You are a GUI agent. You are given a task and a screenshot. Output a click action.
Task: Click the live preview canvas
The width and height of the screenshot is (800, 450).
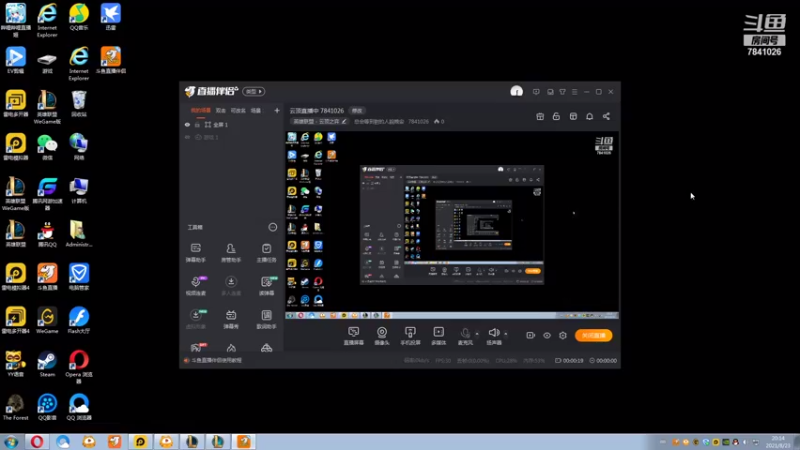tap(452, 225)
